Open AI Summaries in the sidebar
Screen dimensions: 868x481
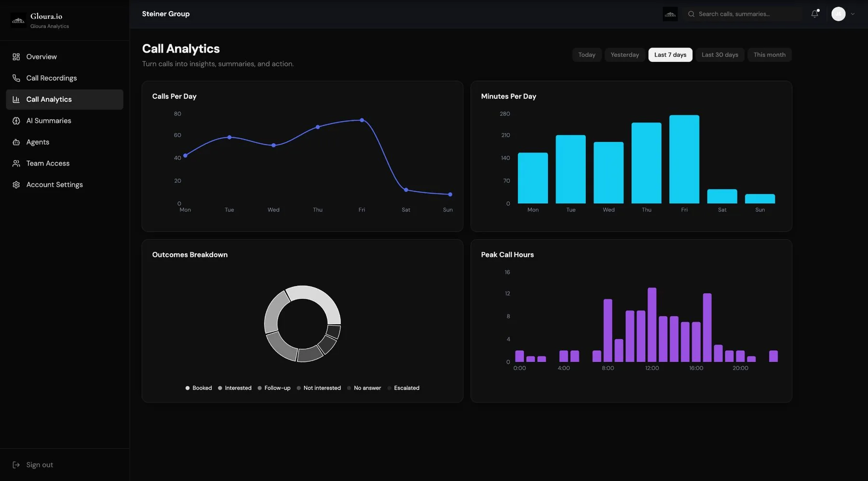click(65, 121)
